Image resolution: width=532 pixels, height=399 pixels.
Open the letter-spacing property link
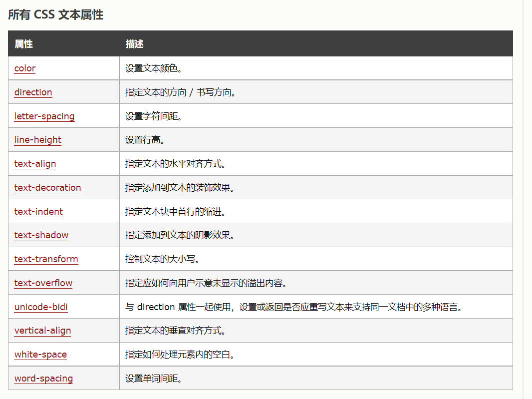click(x=44, y=116)
